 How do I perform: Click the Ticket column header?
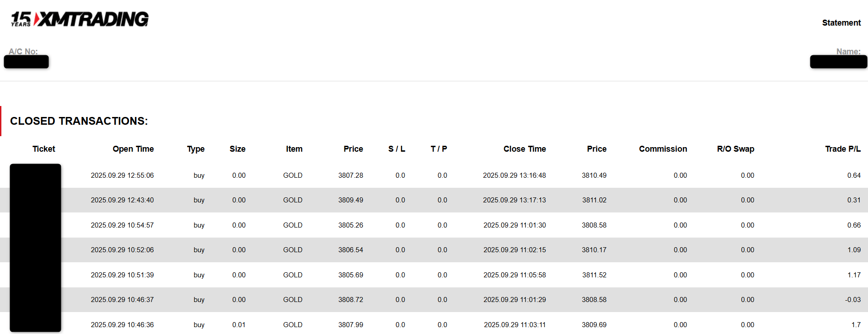tap(43, 149)
